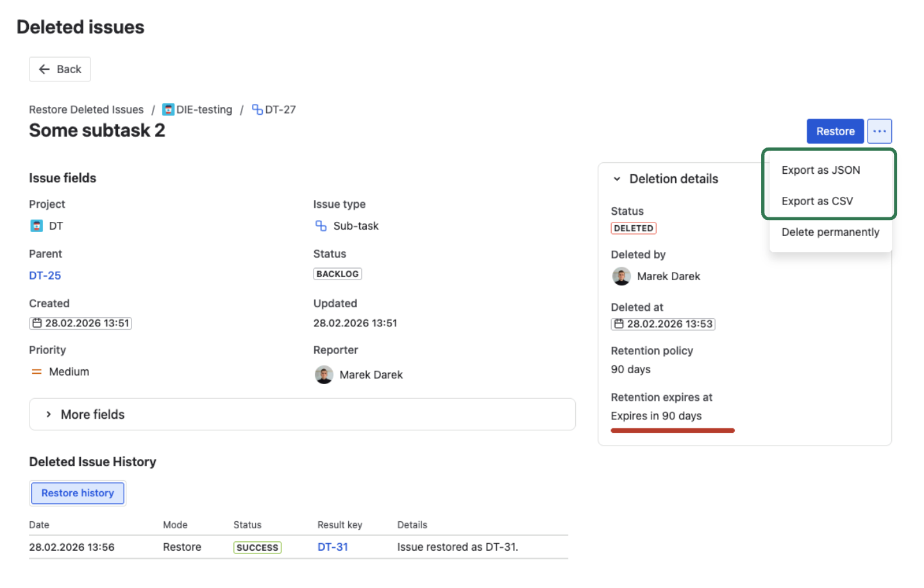Click the Deleted by avatar image

pos(621,276)
